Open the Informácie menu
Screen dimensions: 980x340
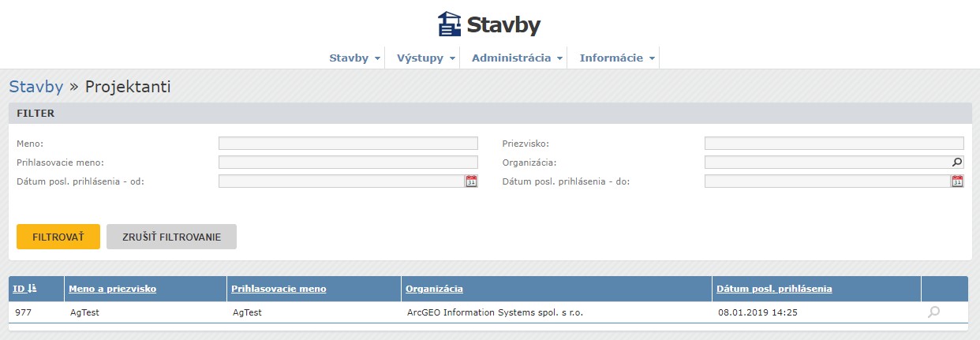coord(617,58)
